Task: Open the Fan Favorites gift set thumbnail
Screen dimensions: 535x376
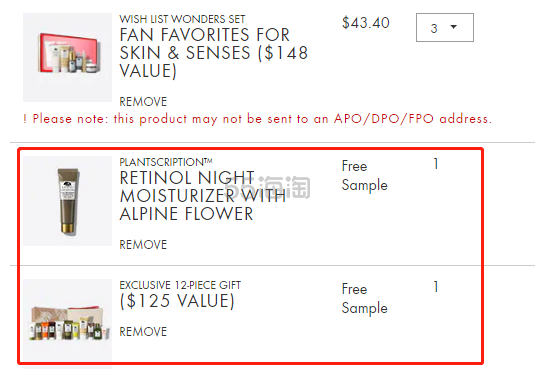Action: [67, 57]
